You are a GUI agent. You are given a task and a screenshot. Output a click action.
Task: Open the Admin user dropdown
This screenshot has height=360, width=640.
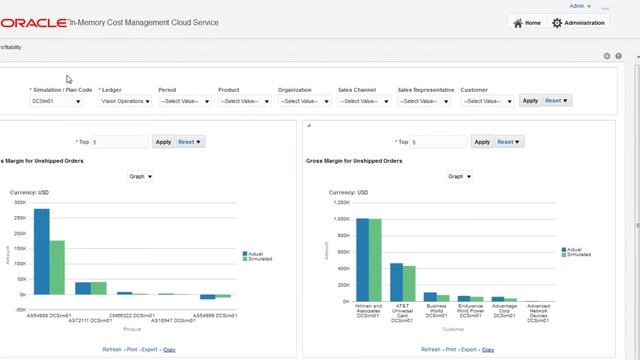tap(580, 6)
